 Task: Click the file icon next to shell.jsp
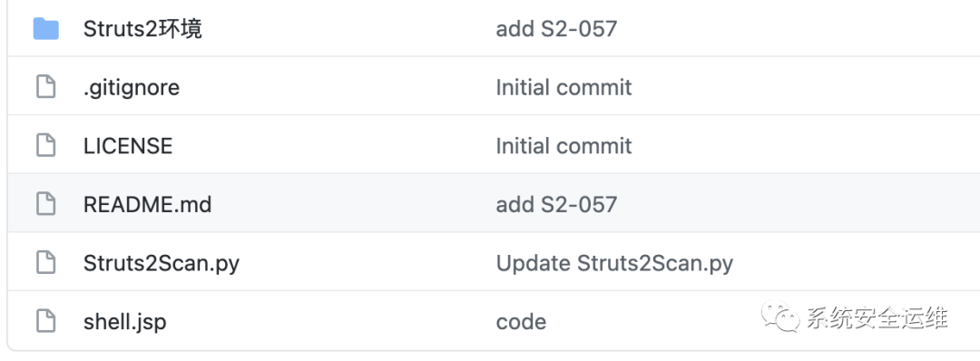(x=45, y=322)
